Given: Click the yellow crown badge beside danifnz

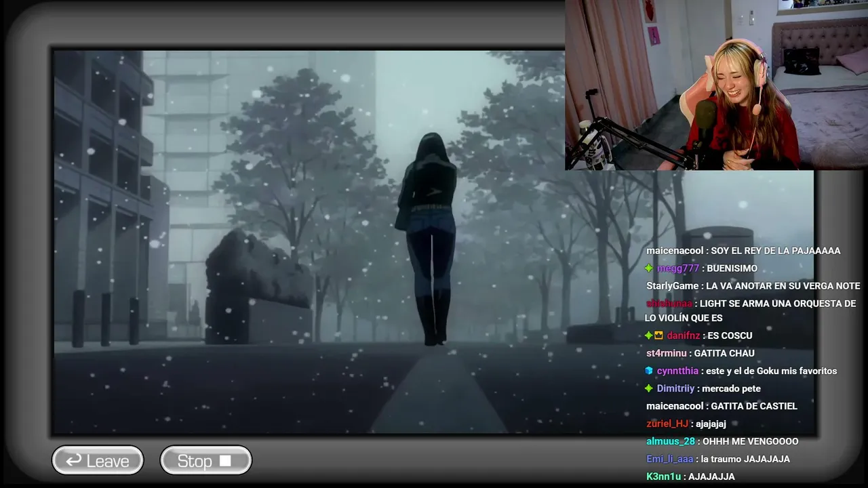Looking at the screenshot, I should [x=658, y=335].
